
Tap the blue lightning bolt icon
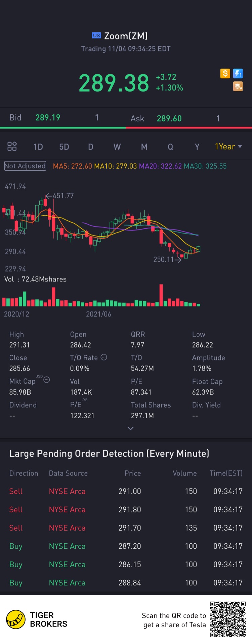pos(238,73)
